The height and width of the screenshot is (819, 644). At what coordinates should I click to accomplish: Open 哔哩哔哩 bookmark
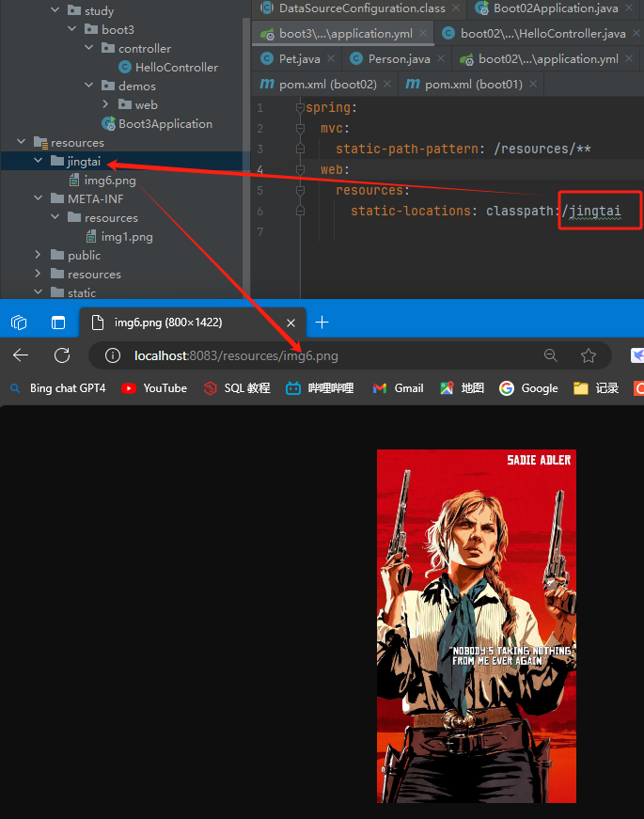click(320, 388)
